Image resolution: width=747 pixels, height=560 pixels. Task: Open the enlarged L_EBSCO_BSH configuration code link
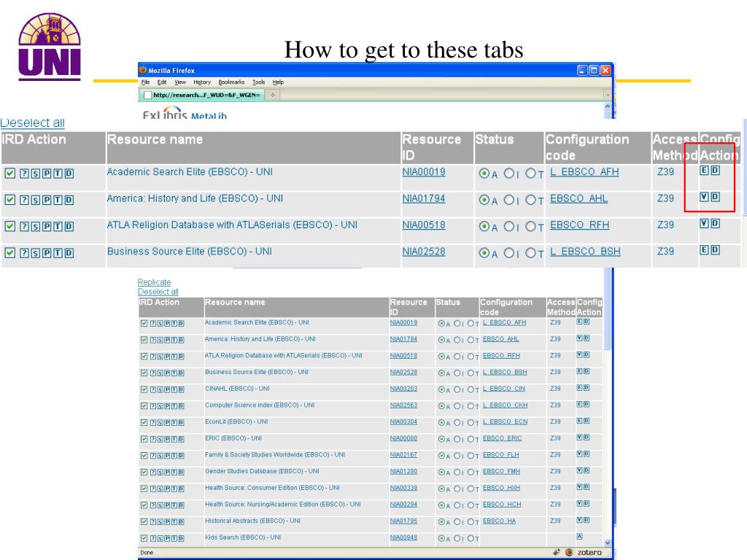tap(585, 252)
